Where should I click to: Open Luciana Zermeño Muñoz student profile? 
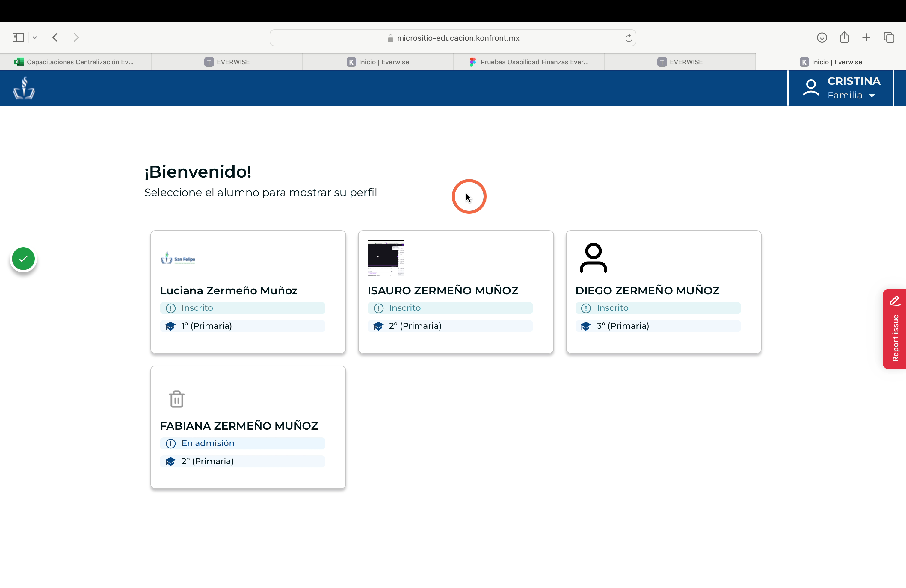click(248, 292)
